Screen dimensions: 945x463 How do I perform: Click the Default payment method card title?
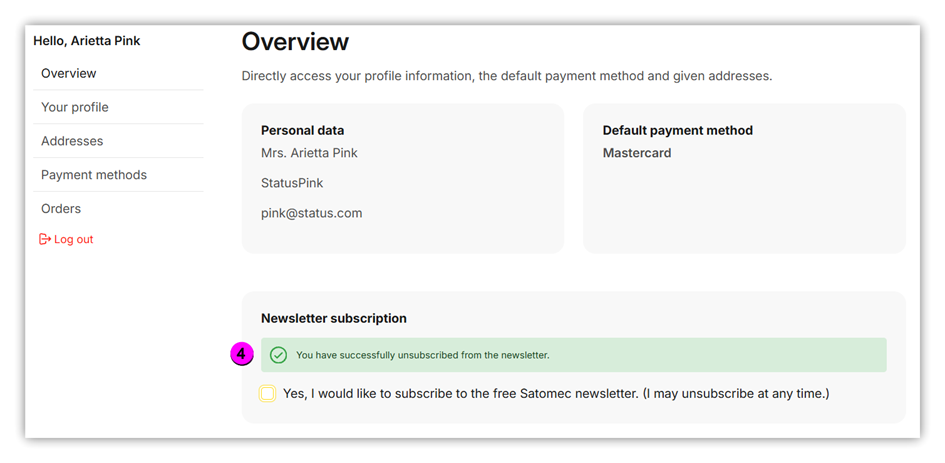tap(677, 130)
